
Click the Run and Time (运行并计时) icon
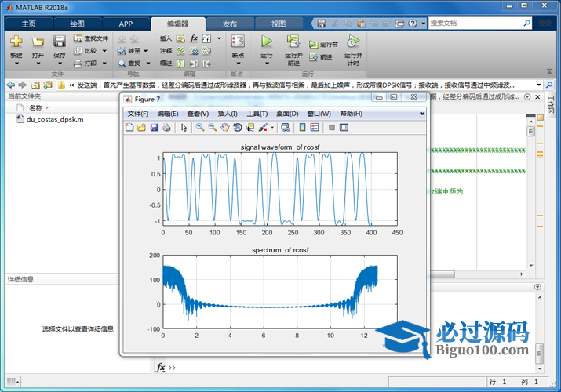353,42
